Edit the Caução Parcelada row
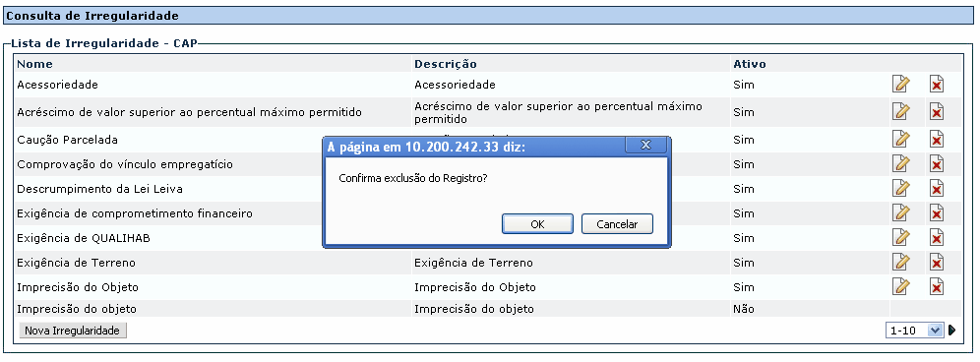The height and width of the screenshot is (362, 980). click(900, 139)
